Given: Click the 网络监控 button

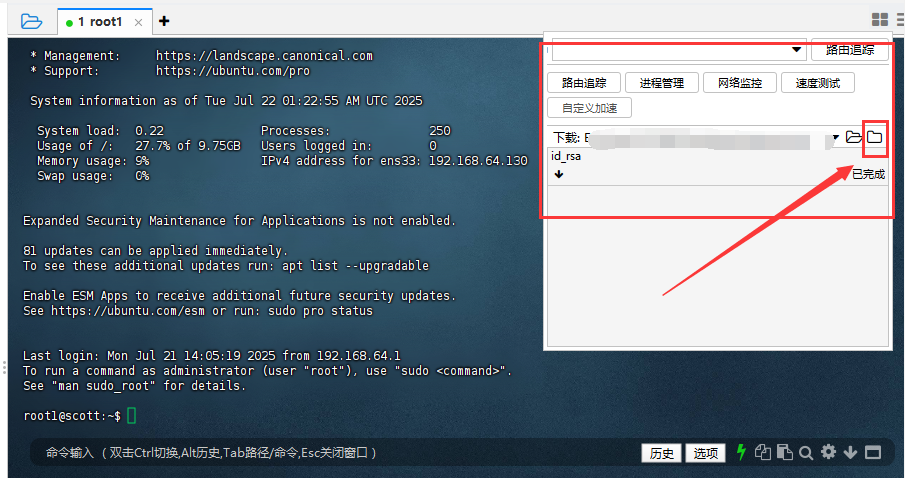Looking at the screenshot, I should pyautogui.click(x=740, y=83).
